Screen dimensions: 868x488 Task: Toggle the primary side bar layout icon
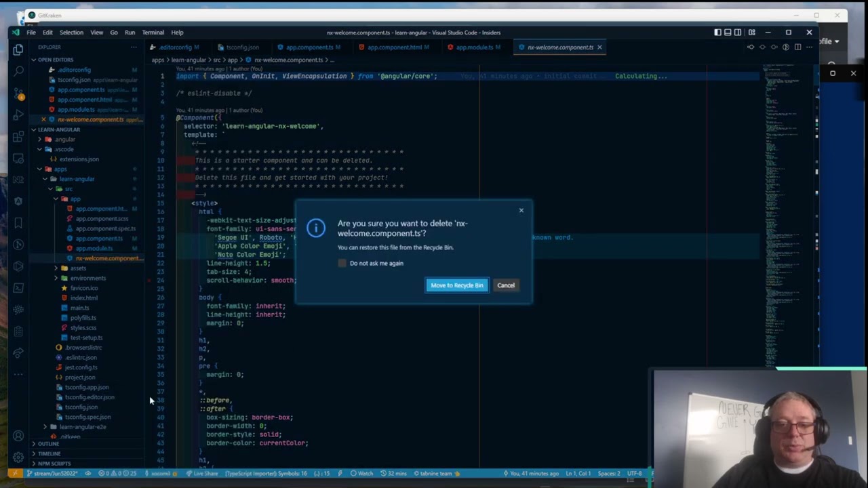[x=717, y=33]
